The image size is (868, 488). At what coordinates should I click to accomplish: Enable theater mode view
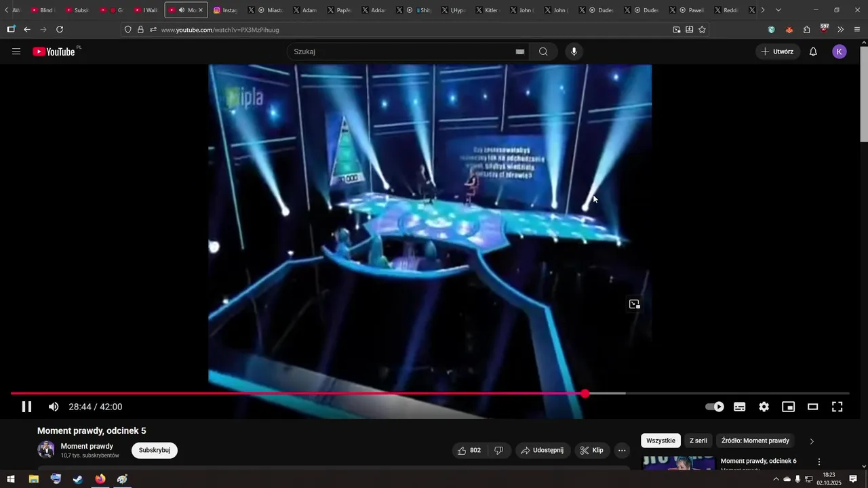pos(813,407)
